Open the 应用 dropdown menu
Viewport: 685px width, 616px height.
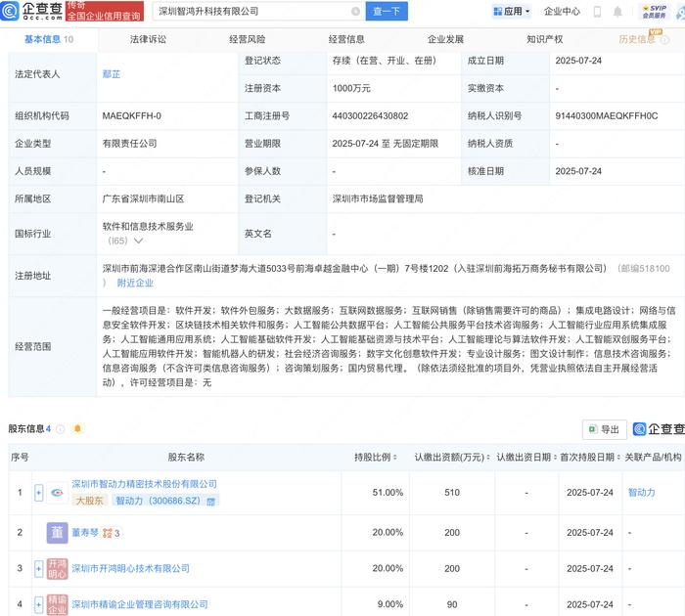pyautogui.click(x=511, y=12)
